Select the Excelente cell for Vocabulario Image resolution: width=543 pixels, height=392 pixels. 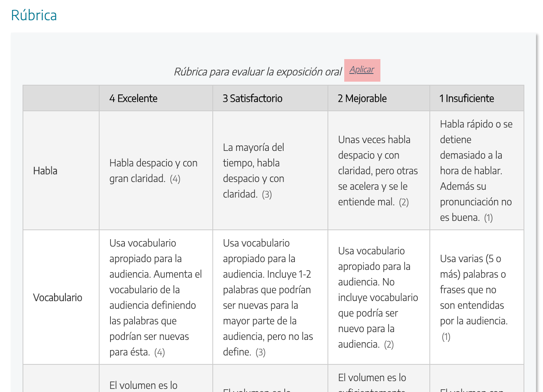(156, 297)
